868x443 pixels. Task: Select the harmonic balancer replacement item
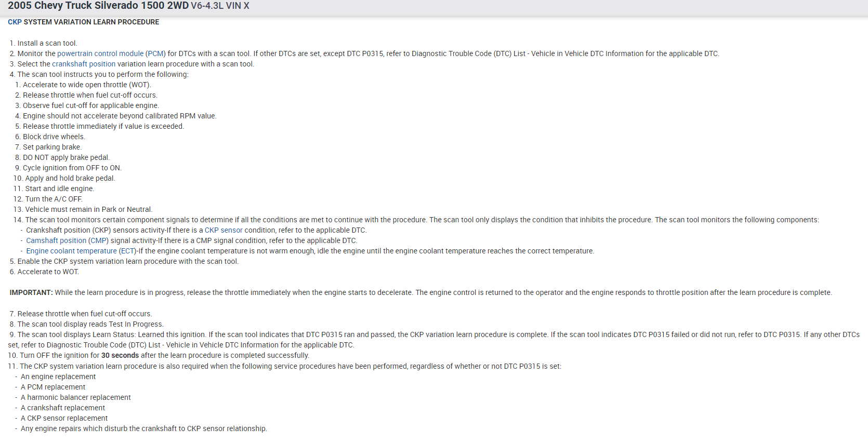pos(76,397)
